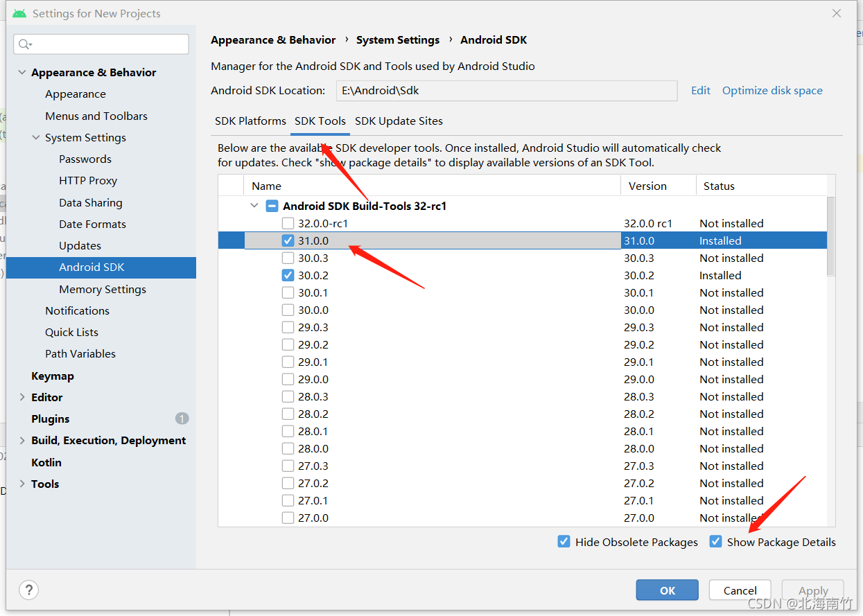Select Android SDK in the sidebar
Image resolution: width=863 pixels, height=616 pixels.
(101, 267)
